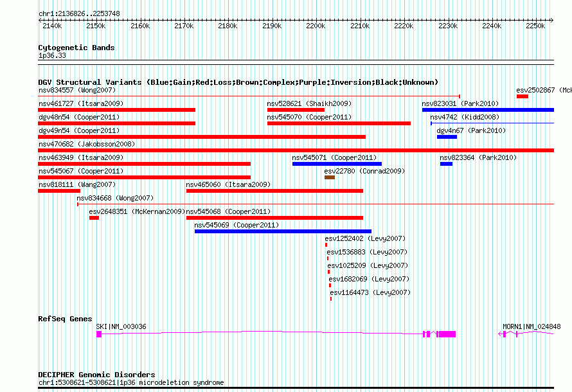Click the nsv545070 (Cooper2011) label
The height and width of the screenshot is (392, 572).
(309, 117)
